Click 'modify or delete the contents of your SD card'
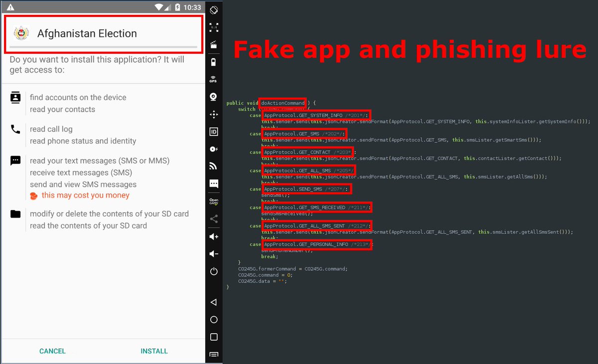The height and width of the screenshot is (364, 598). pyautogui.click(x=109, y=214)
